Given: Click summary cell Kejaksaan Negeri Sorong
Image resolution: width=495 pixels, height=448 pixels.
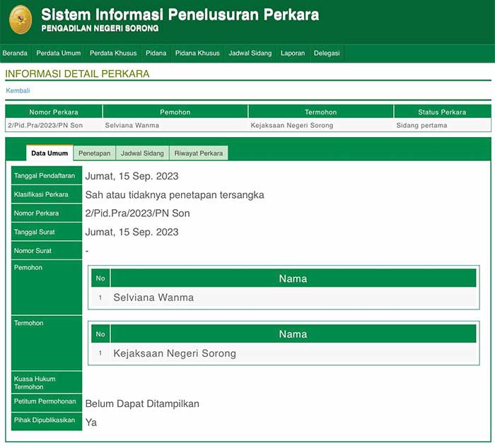Looking at the screenshot, I should pos(292,125).
